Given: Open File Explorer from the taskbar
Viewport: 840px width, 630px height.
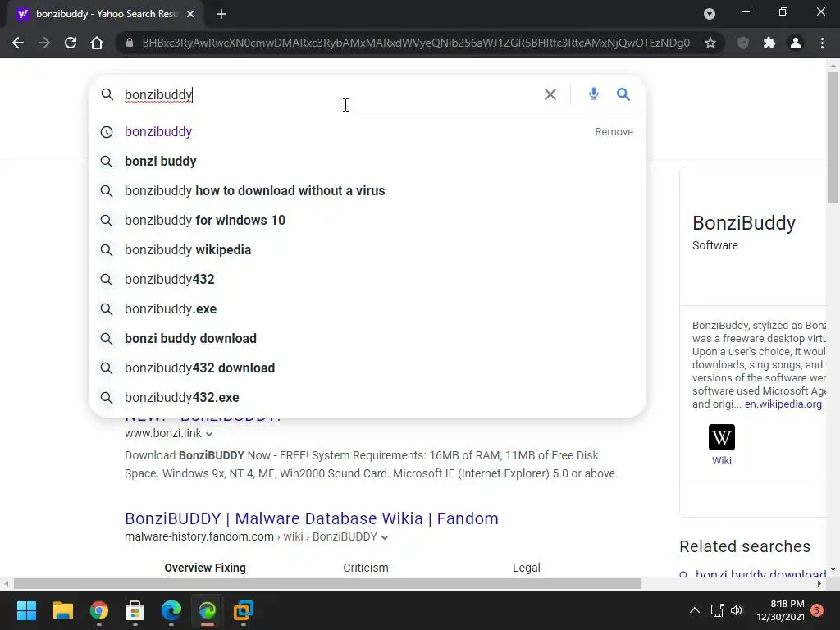Looking at the screenshot, I should (62, 610).
